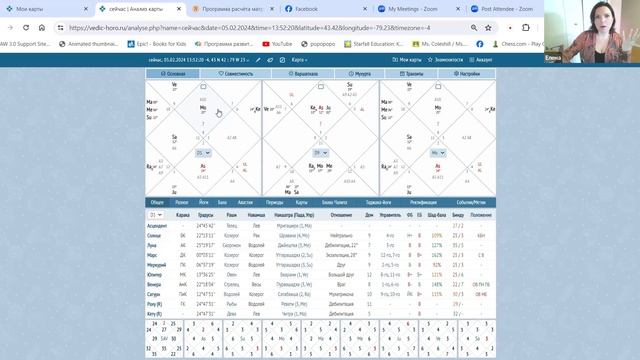The width and height of the screenshot is (640, 360).
Task: Select the Периоды sub-tab
Action: click(x=274, y=202)
